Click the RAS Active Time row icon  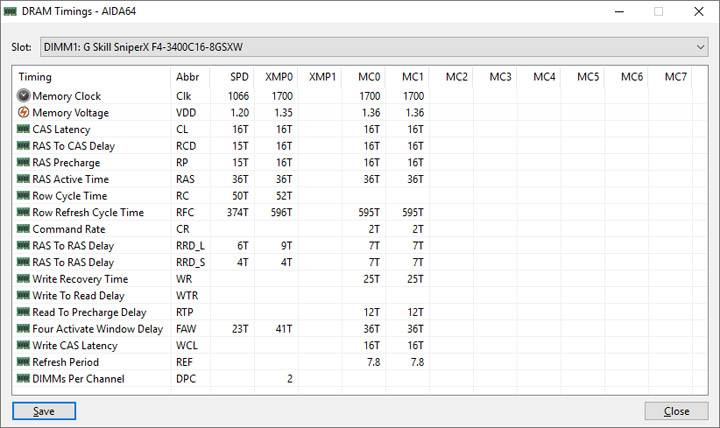click(x=23, y=179)
